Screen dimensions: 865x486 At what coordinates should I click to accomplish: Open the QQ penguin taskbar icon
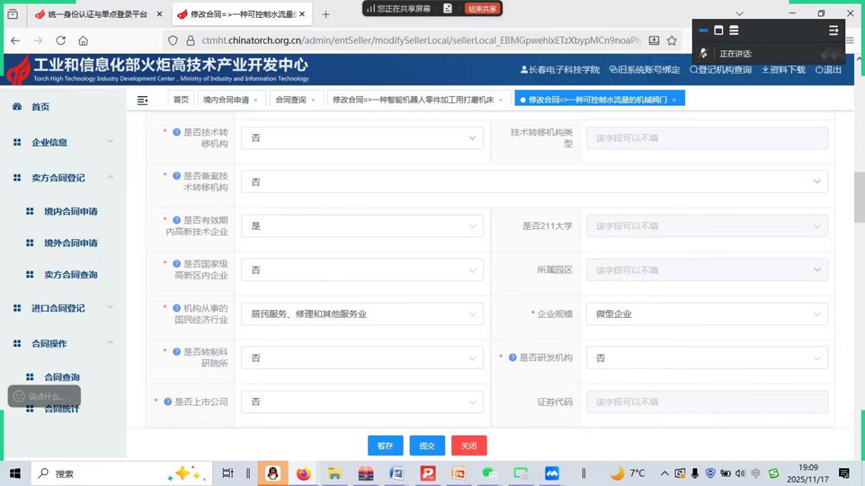pyautogui.click(x=272, y=474)
